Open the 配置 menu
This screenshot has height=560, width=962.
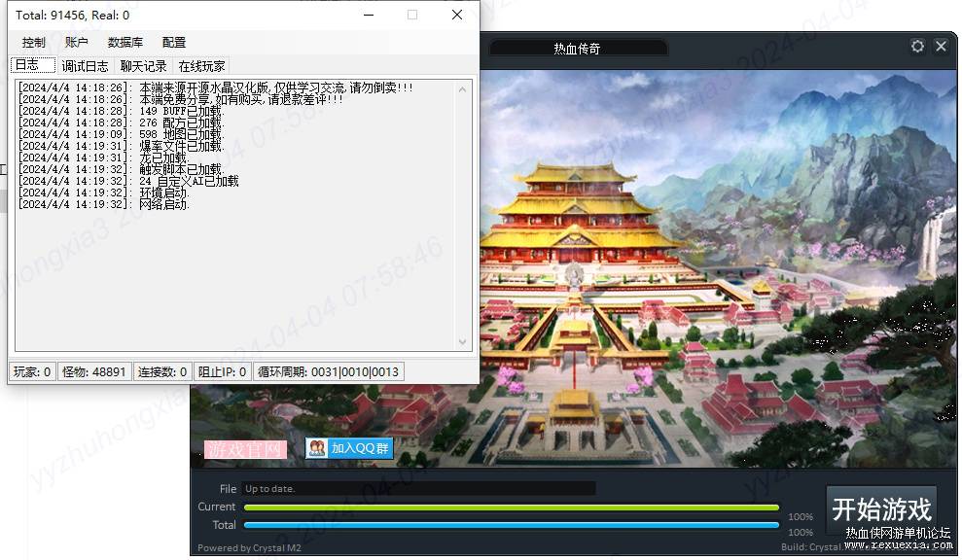click(173, 43)
